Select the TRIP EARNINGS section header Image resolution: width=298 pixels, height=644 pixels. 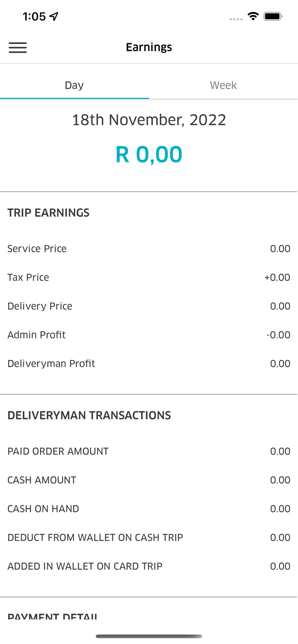pyautogui.click(x=49, y=212)
